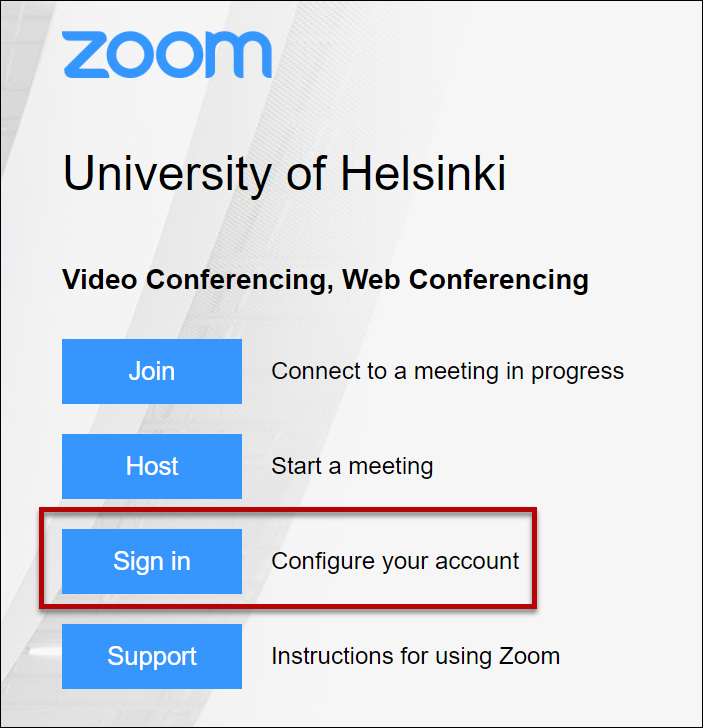This screenshot has height=728, width=703.
Task: Click the 'Configure your account' text
Action: click(395, 561)
